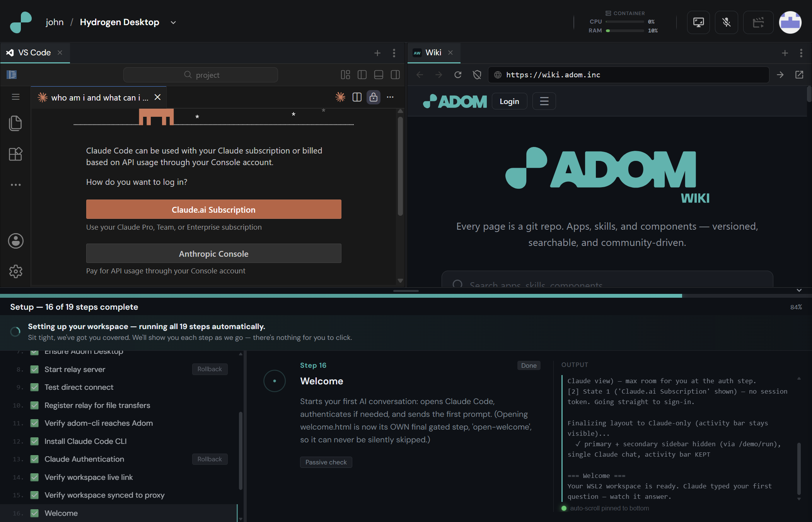812x522 pixels.
Task: Click the Passive check badge
Action: 326,462
